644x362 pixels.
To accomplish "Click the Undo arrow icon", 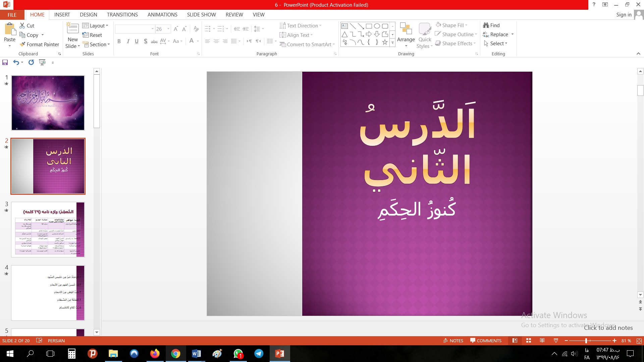I will [x=16, y=62].
